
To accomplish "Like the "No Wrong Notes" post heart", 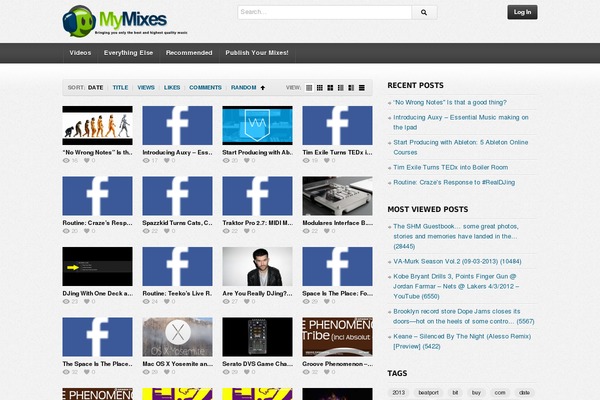I will [x=87, y=161].
